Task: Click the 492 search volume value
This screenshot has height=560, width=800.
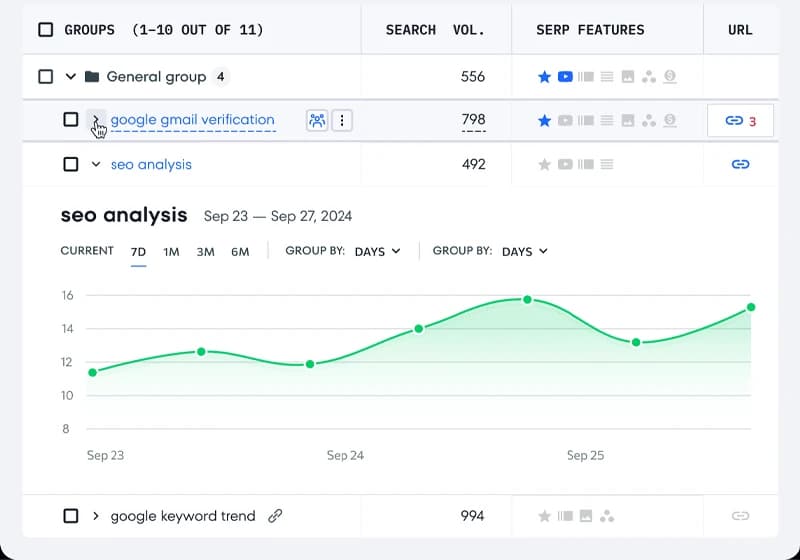Action: point(473,164)
